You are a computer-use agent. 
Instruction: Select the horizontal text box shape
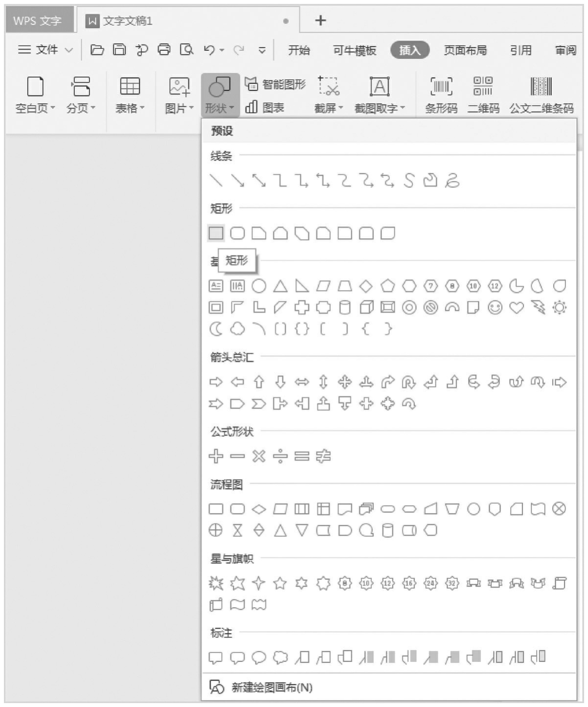[216, 286]
